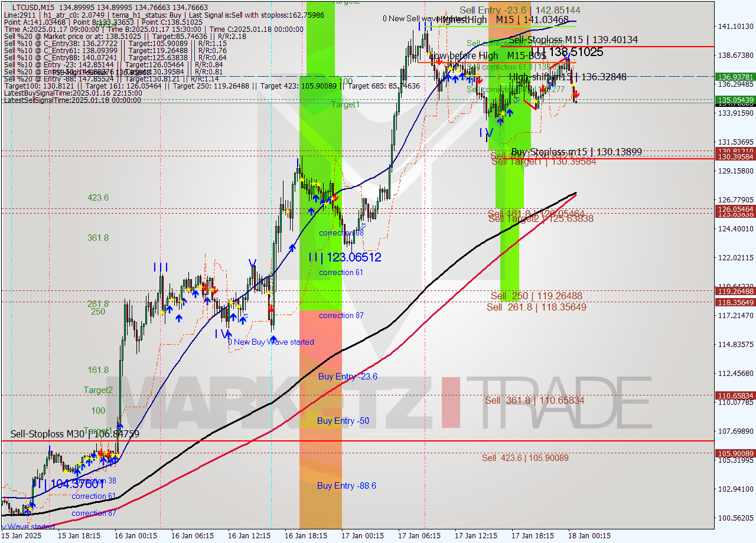
Task: Click the 'Sell Target2 | 125.63838' label
Action: (x=540, y=218)
